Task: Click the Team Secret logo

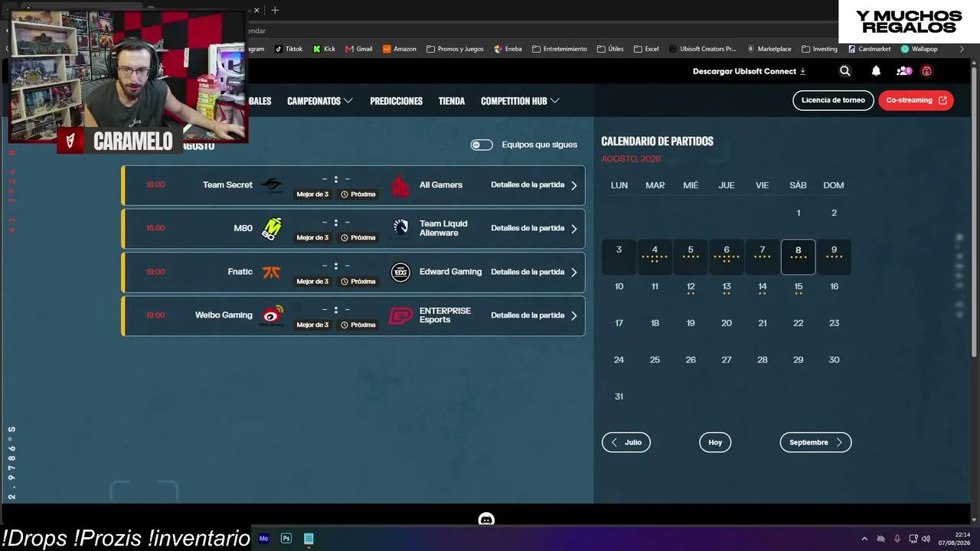Action: pos(271,185)
